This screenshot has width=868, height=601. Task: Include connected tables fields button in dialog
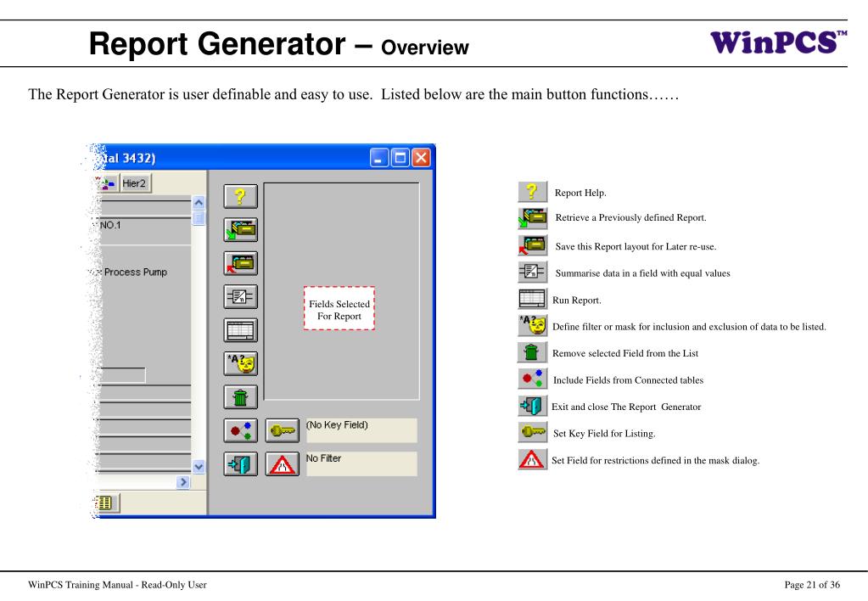pos(240,430)
